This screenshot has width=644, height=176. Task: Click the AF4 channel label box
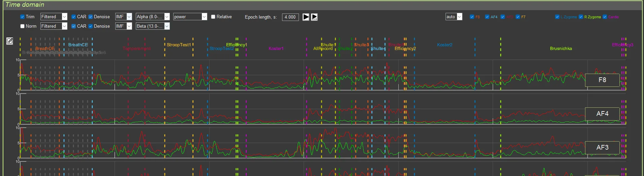(602, 114)
